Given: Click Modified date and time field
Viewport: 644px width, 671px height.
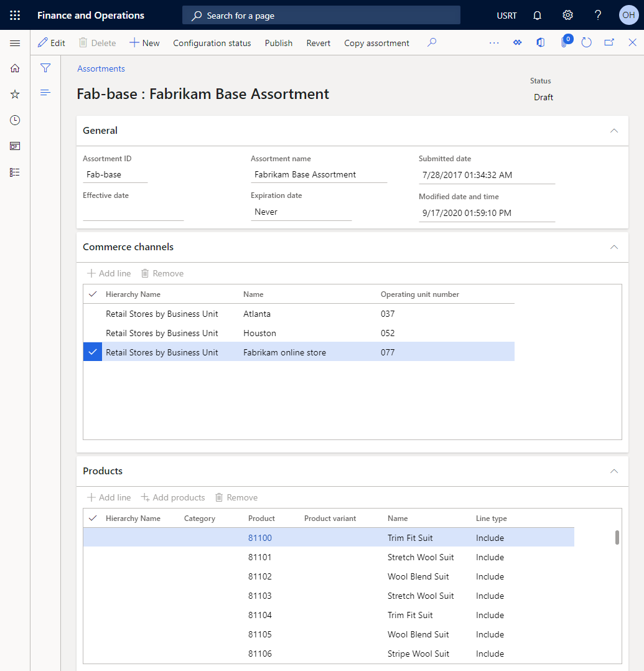Looking at the screenshot, I should click(487, 213).
